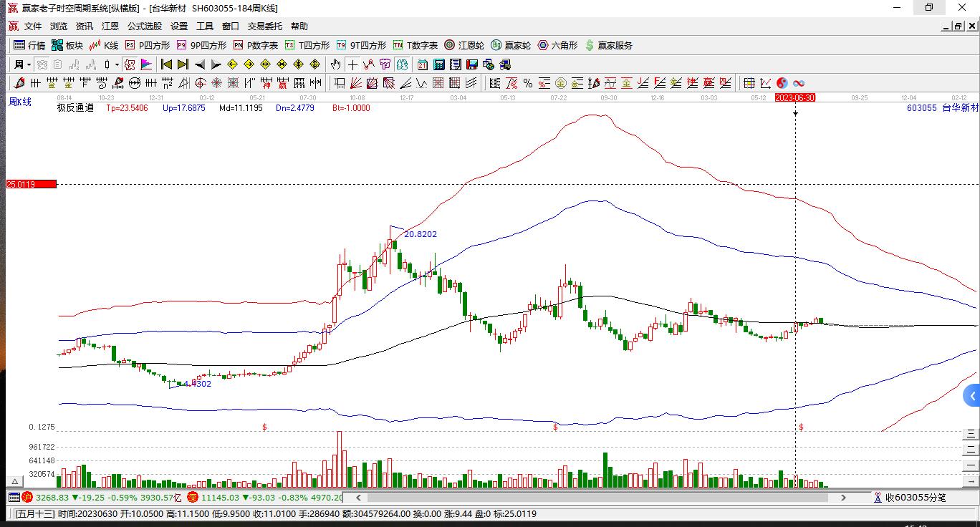Click the yellow diamond left-arrow icon
Image resolution: width=980 pixels, height=527 pixels.
click(232, 64)
